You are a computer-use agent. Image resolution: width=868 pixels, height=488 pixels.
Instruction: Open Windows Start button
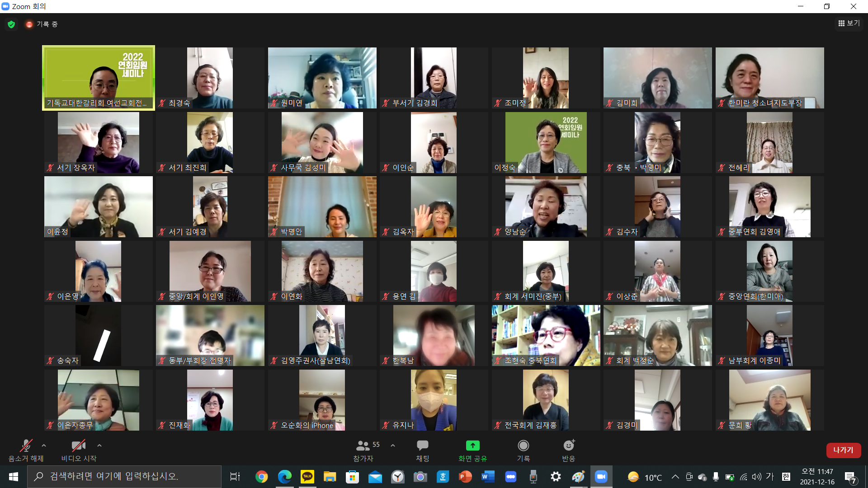click(x=13, y=477)
